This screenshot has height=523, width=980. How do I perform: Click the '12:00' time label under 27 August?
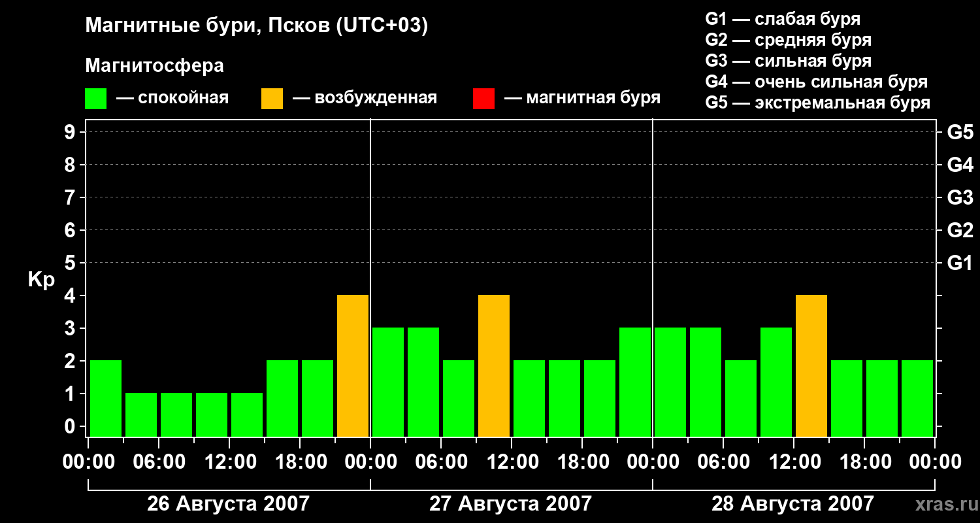point(512,462)
